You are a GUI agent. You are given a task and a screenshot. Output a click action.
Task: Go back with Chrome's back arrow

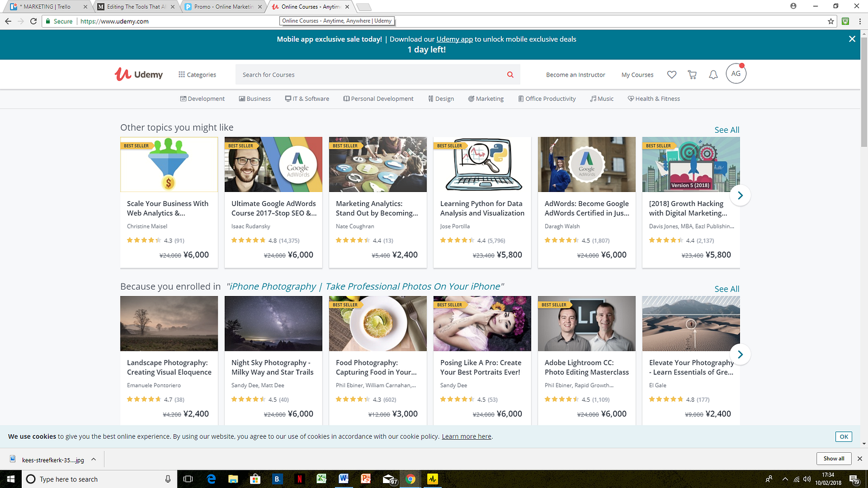(8, 21)
